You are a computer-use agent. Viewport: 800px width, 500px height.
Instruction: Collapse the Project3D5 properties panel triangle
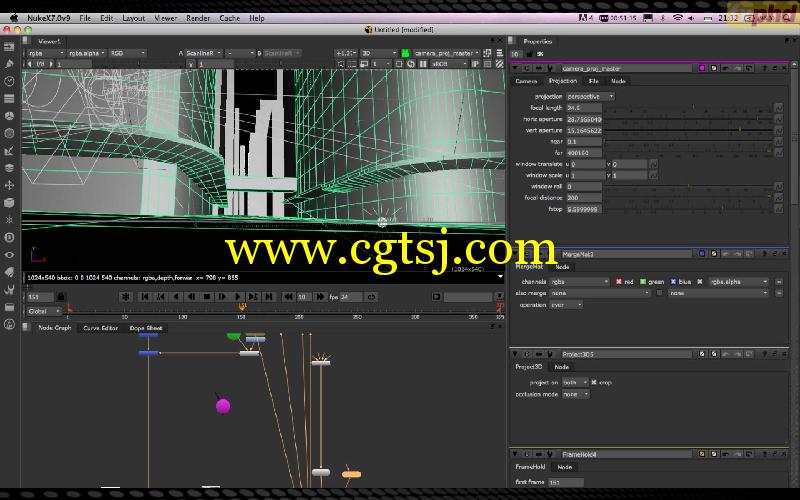point(515,354)
